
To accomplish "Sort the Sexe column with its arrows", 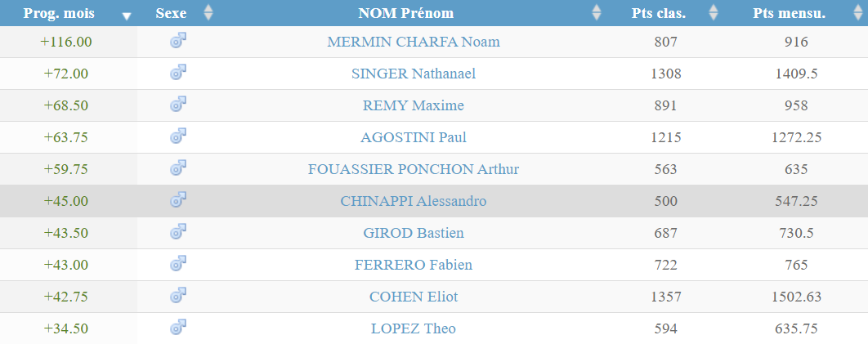I will 208,13.
